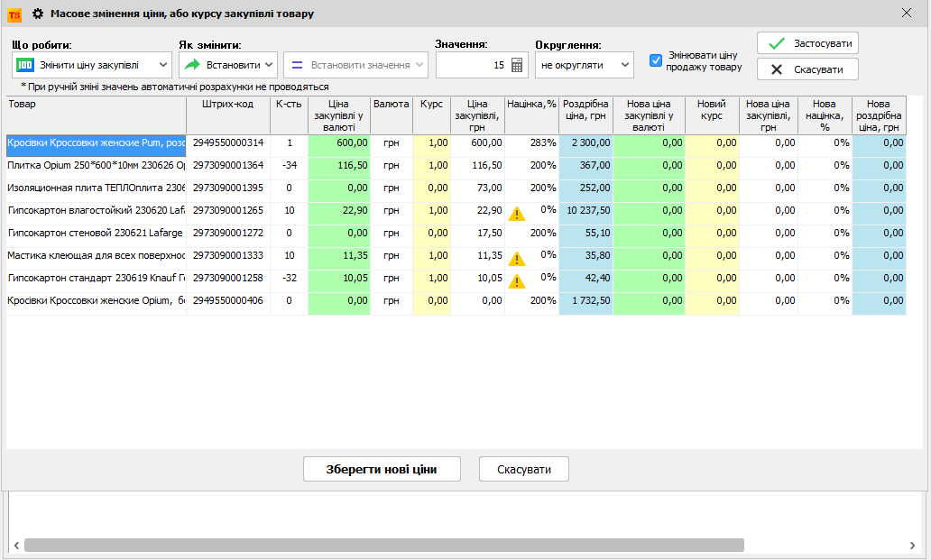Expand the Встановити method dropdown
This screenshot has width=931, height=560.
click(227, 65)
